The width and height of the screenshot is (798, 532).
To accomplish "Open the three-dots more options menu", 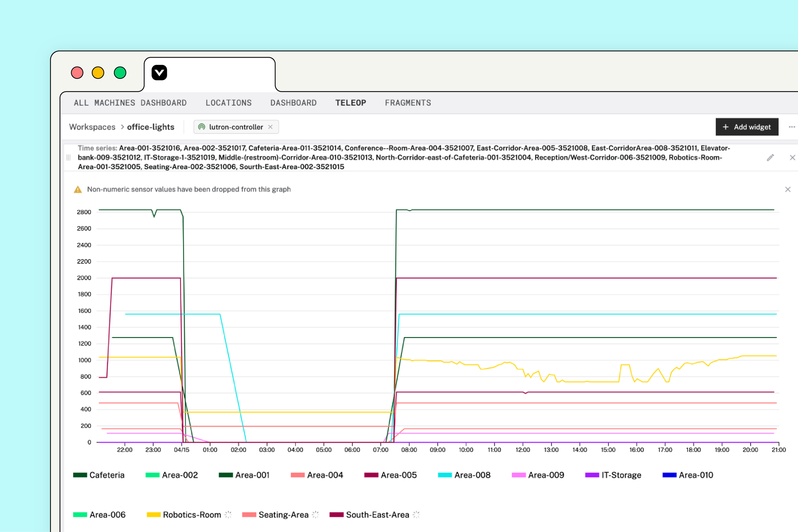I will point(792,127).
